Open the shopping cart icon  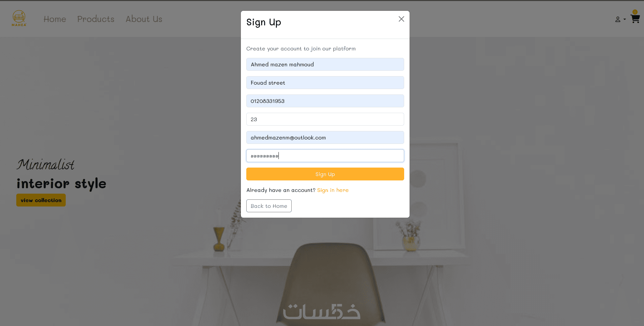click(x=635, y=19)
